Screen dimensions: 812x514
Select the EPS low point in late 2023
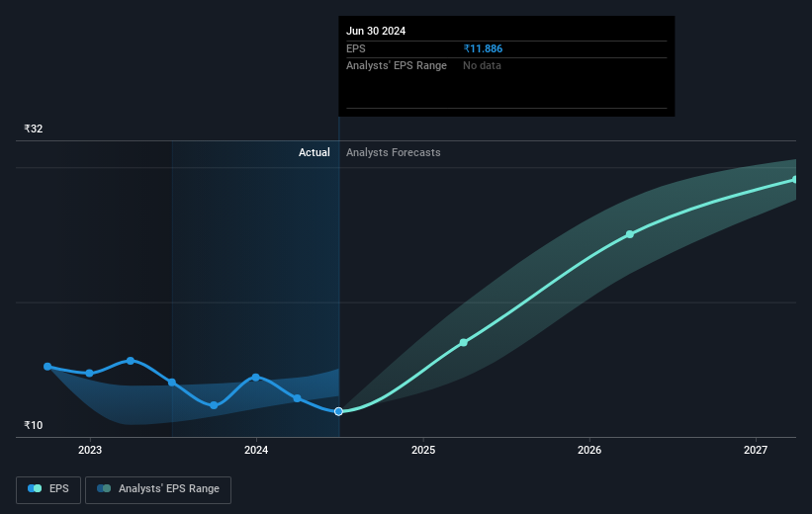pyautogui.click(x=214, y=405)
